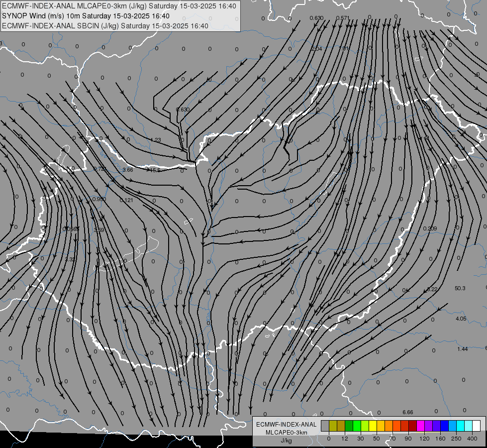487x448 pixels.
Task: Select the pure yellow legend swatch
Action: tap(373, 426)
